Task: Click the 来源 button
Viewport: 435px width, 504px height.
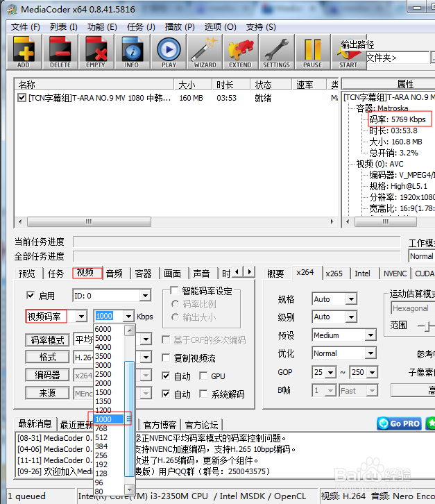Action: click(48, 393)
